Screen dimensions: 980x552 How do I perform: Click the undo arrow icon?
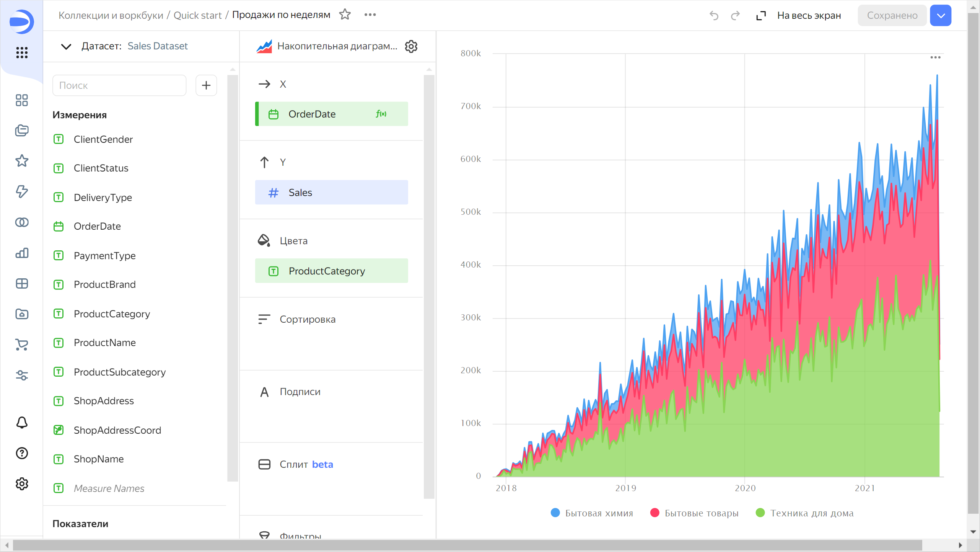(x=714, y=15)
